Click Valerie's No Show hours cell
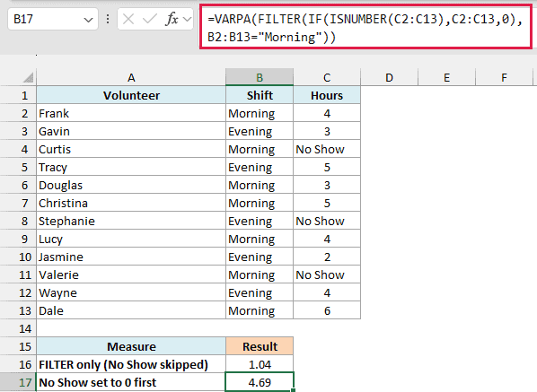 327,275
